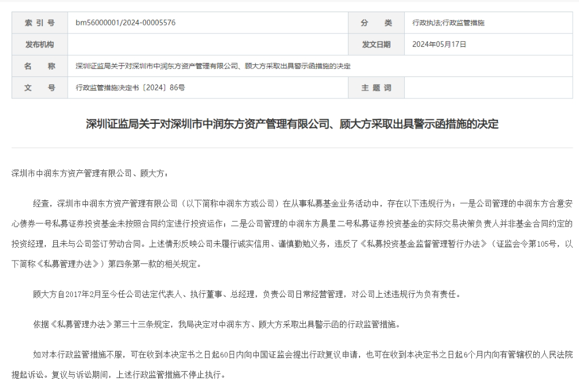Select document number 行政监管措施决定书〔2024〕86号

click(x=130, y=88)
